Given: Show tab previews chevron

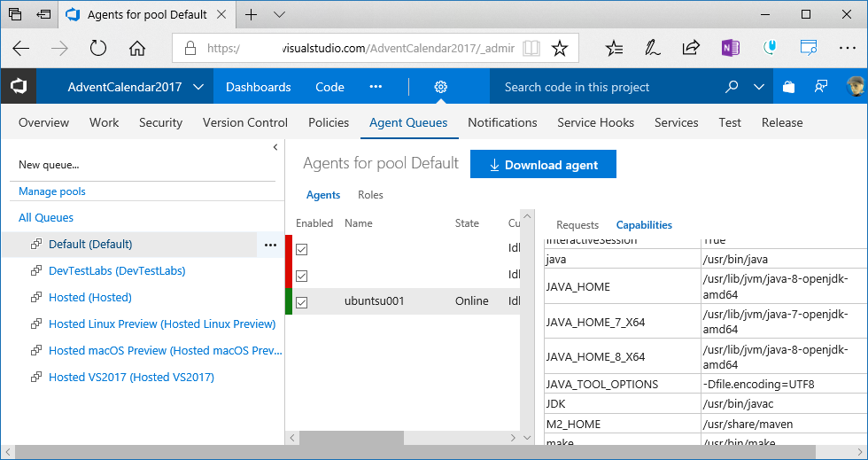Looking at the screenshot, I should pos(280,14).
